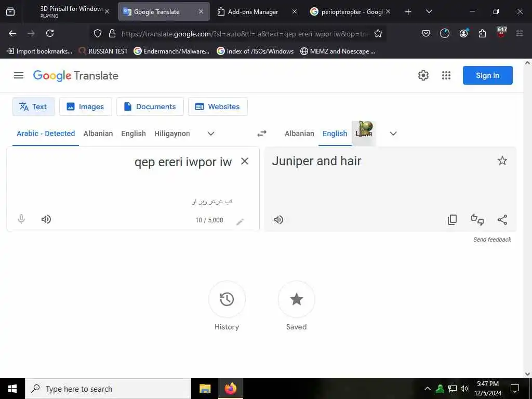Rate this translation with thumbs icon
The image size is (532, 399).
tap(477, 220)
